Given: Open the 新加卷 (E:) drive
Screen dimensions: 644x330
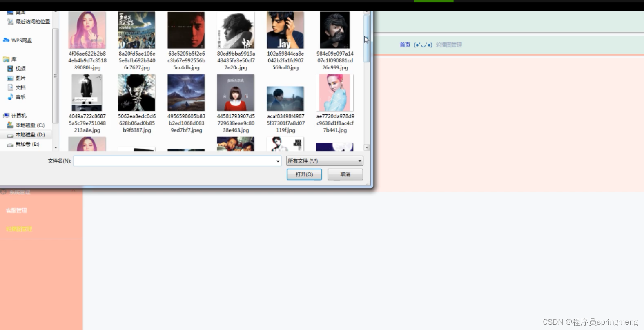Looking at the screenshot, I should 24,144.
